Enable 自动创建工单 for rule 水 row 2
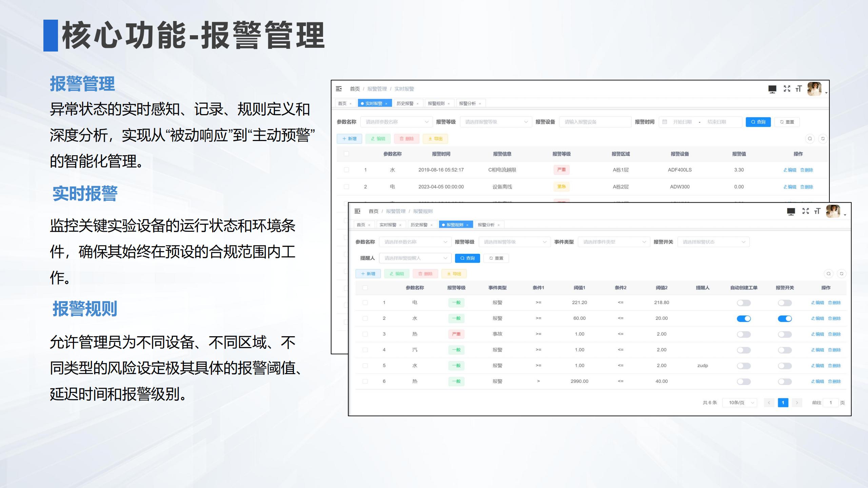The width and height of the screenshot is (868, 488). [744, 318]
